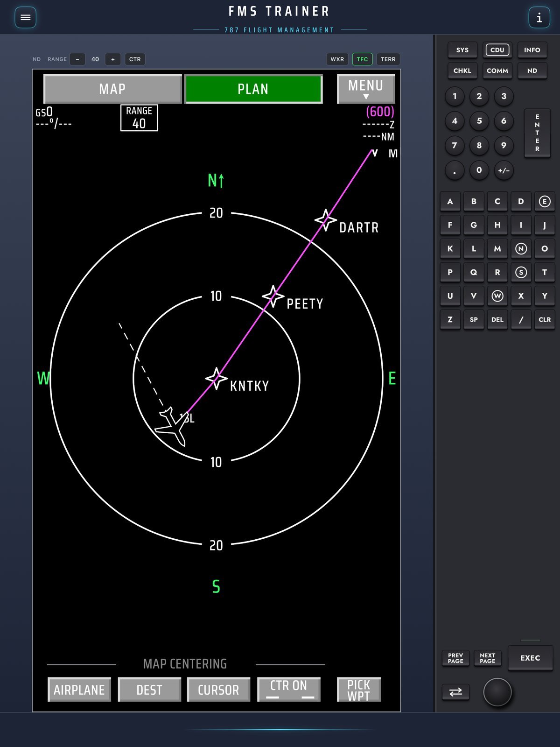
Task: Increase ND range with plus button
Action: click(113, 59)
